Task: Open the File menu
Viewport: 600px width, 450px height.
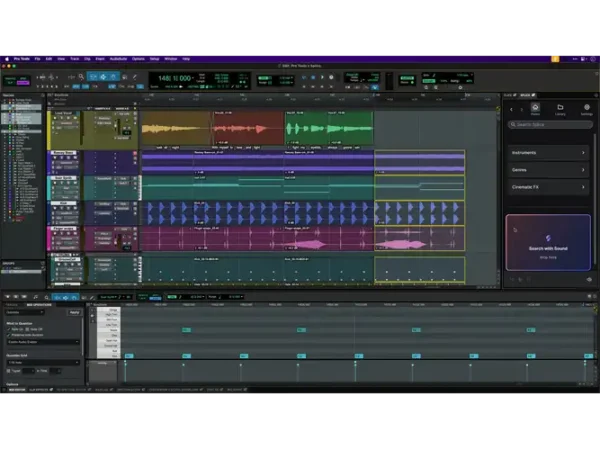Action: [37, 59]
